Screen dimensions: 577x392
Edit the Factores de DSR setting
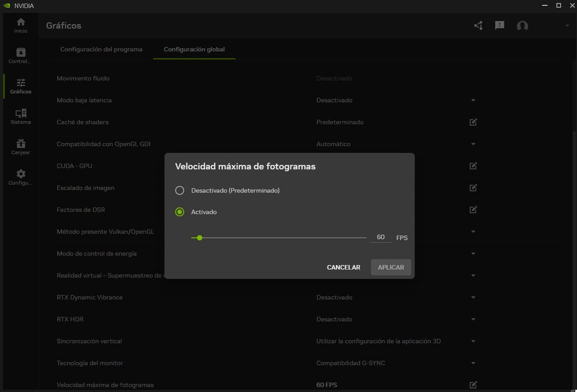[473, 210]
